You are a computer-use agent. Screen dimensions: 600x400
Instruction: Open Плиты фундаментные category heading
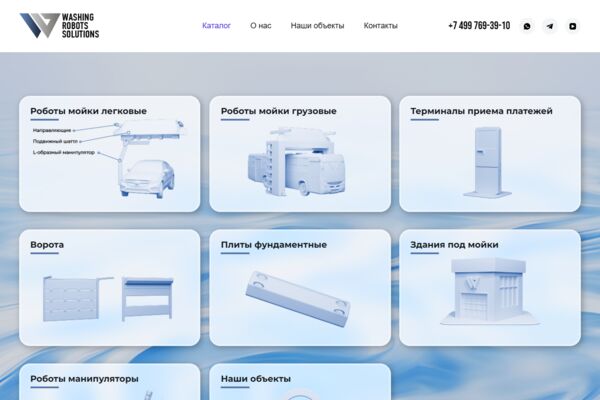(x=274, y=245)
